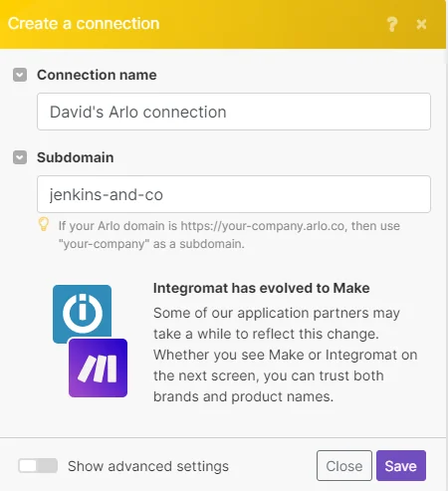Click the Integromat has evolved to Make heading
The image size is (448, 491).
pos(262,288)
